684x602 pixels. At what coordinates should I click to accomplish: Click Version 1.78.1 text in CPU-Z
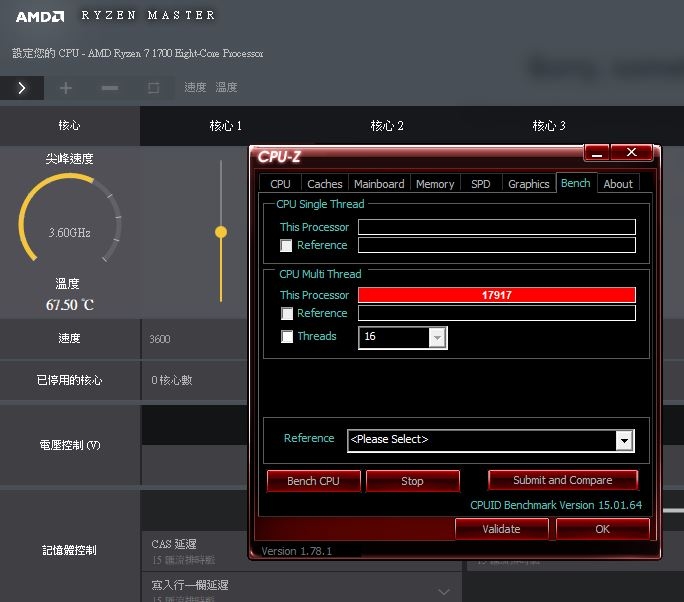[x=297, y=551]
